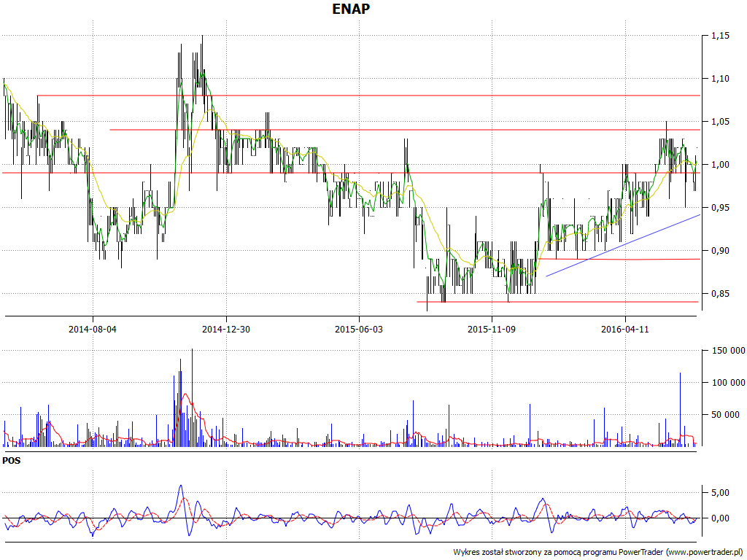Click the blue rising trend line

click(x=623, y=245)
